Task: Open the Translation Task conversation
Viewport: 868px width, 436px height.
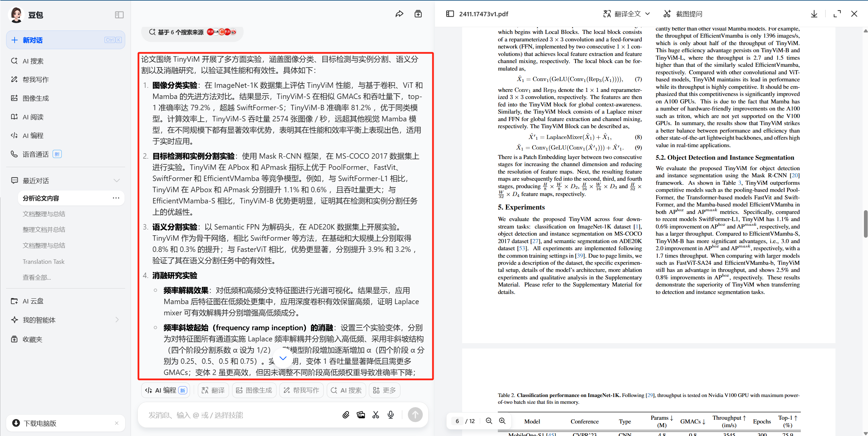Action: [x=43, y=261]
